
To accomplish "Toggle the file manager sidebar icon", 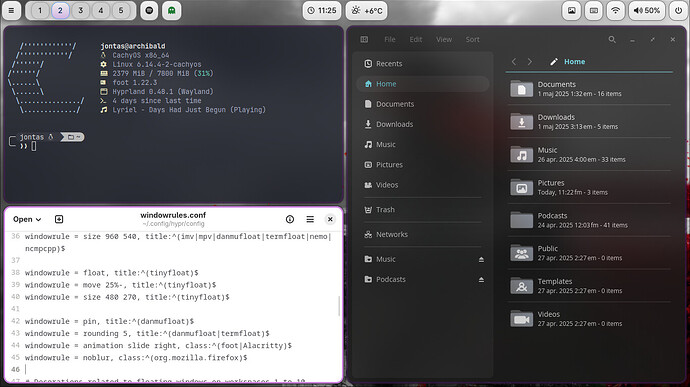I will tap(364, 40).
